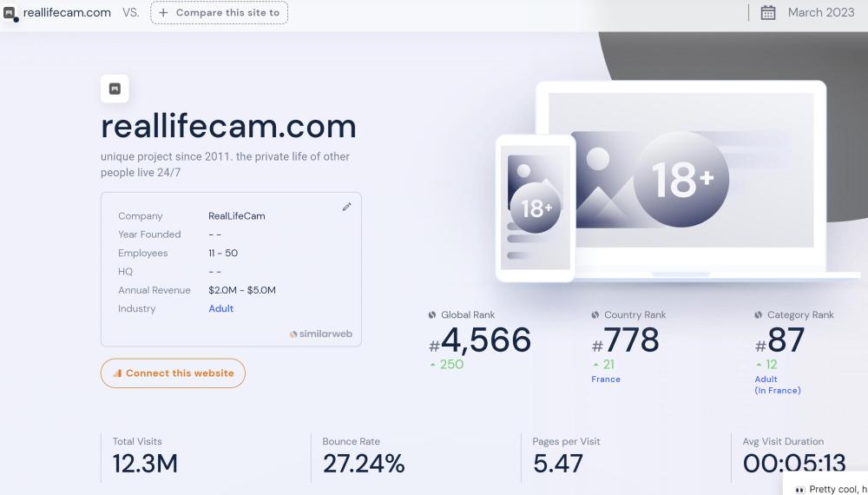The image size is (868, 495).
Task: Click the Category Rank info icon
Action: [759, 315]
